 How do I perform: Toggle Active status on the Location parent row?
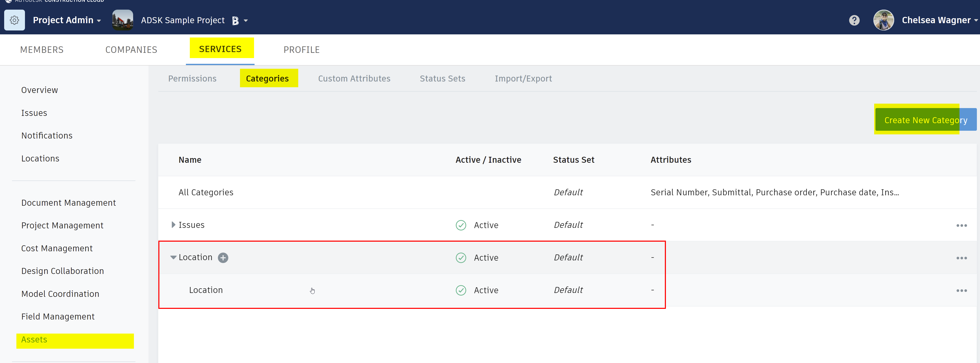[461, 258]
